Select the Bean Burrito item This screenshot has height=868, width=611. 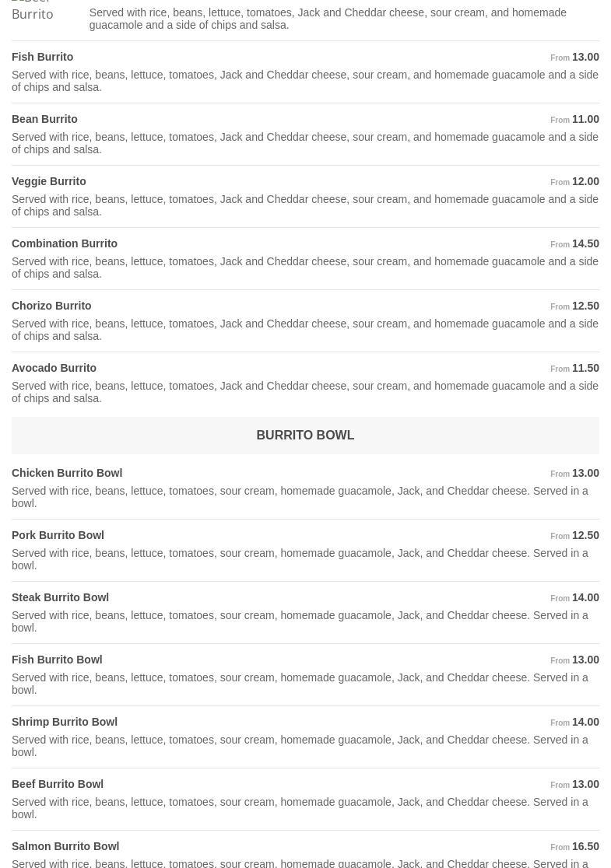pyautogui.click(x=44, y=119)
